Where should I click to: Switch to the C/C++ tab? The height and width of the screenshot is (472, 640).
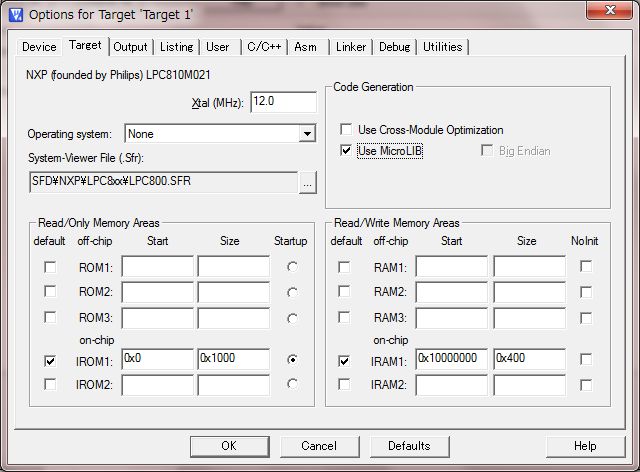pyautogui.click(x=264, y=47)
